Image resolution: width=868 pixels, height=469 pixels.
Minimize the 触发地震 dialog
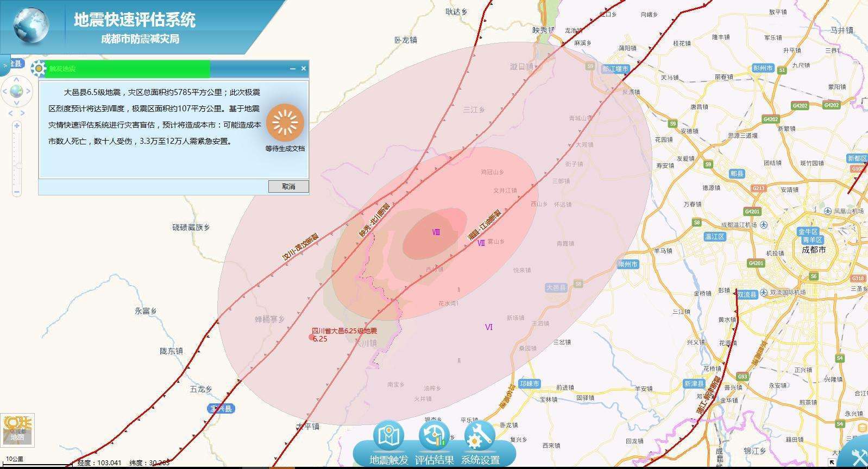(x=293, y=68)
